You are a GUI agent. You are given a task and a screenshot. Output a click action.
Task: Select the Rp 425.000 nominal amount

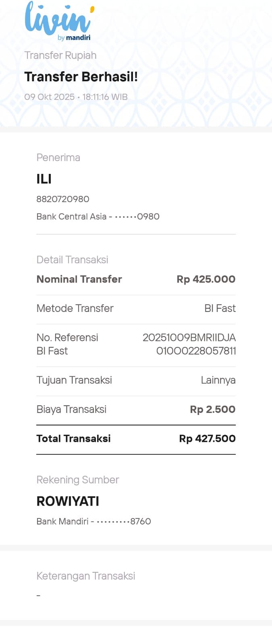click(206, 279)
